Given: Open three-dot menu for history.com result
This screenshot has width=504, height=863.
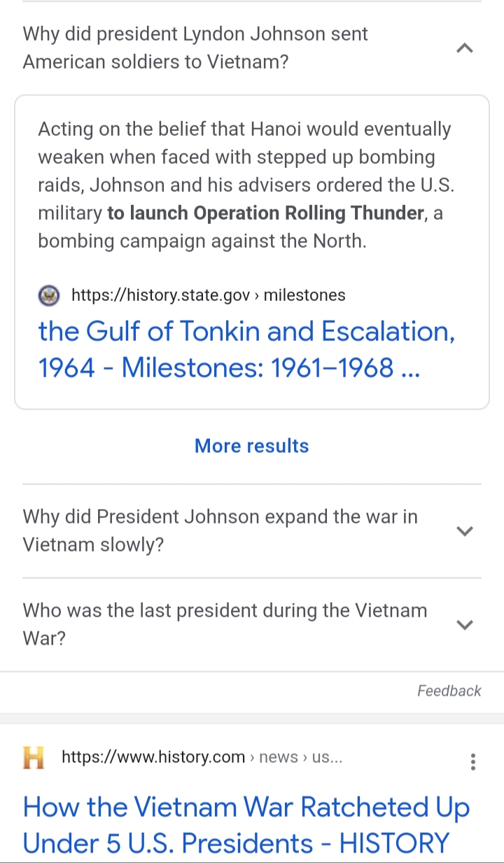Looking at the screenshot, I should click(x=473, y=762).
